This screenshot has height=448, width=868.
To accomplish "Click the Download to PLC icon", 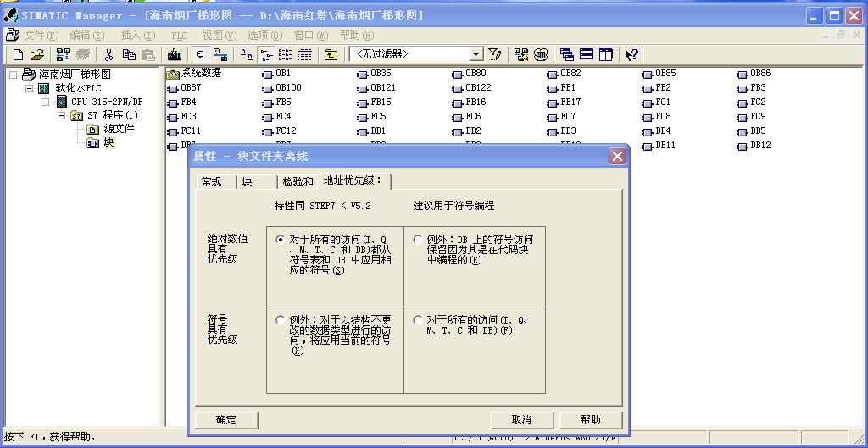I will tap(175, 54).
